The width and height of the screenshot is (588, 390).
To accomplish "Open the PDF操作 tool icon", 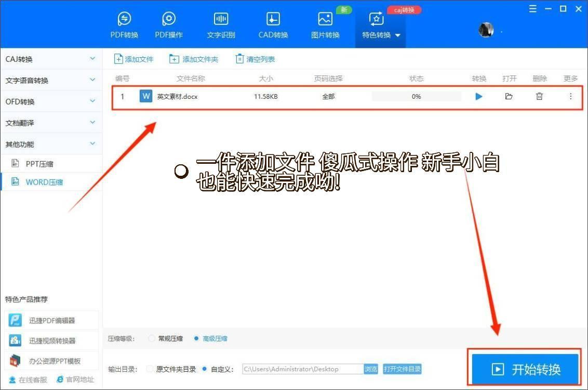I will pos(169,18).
